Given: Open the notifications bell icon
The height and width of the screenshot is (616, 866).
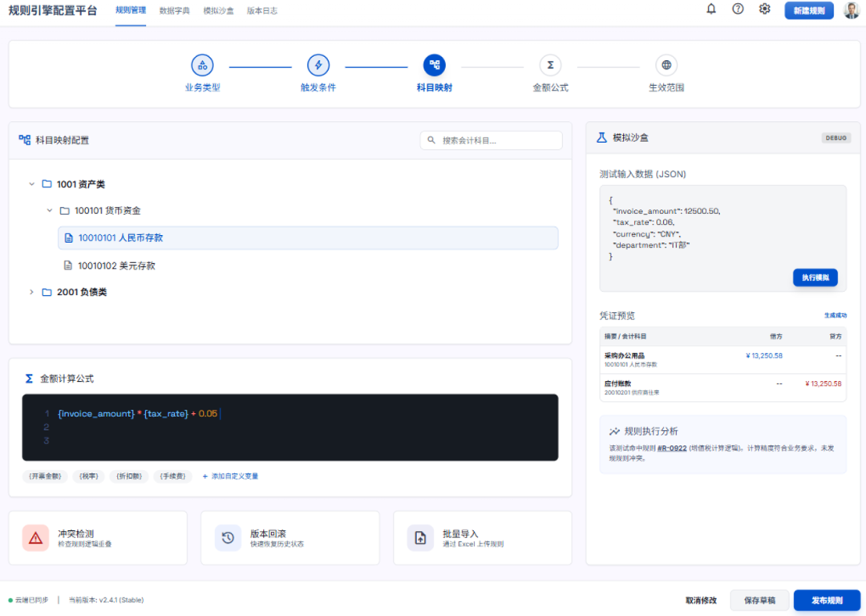Looking at the screenshot, I should [x=710, y=9].
